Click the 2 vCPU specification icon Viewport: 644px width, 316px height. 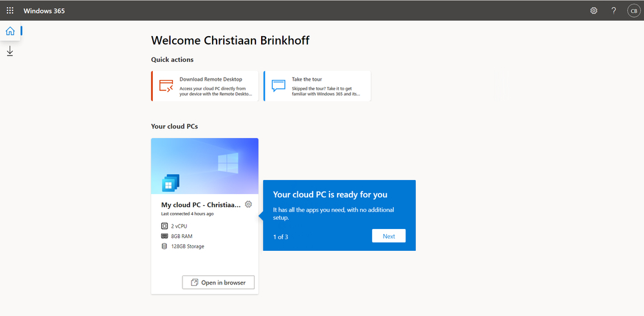pos(164,226)
